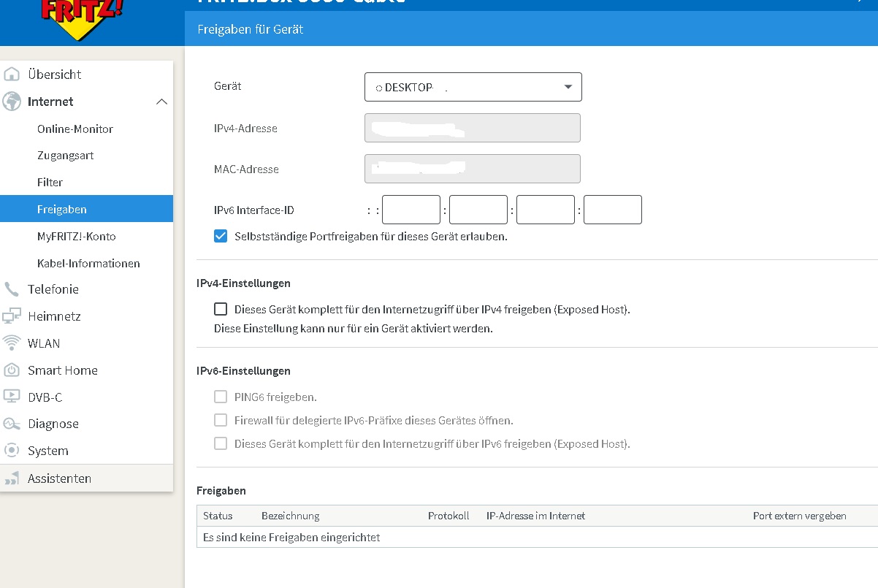
Task: Click the WLAN wifi icon
Action: [12, 343]
